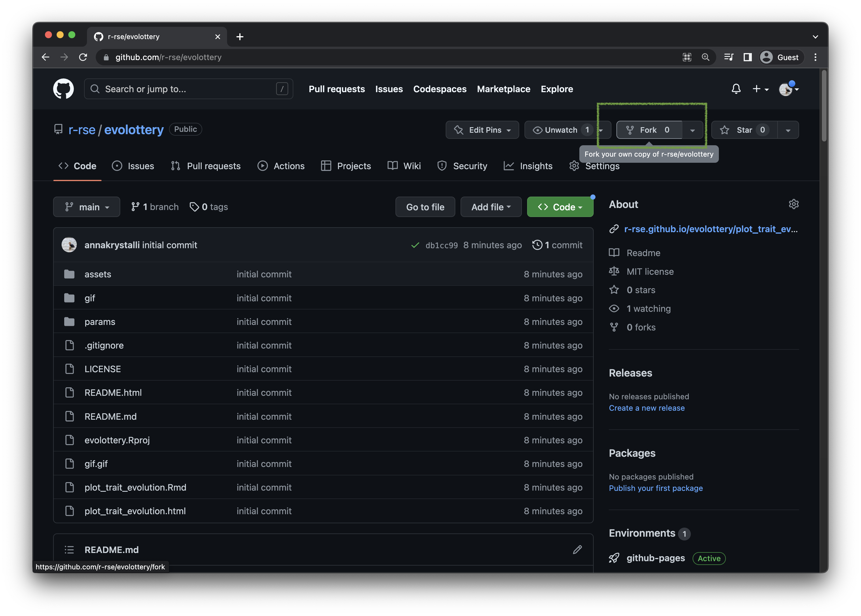Open the assets folder
Image resolution: width=861 pixels, height=616 pixels.
[97, 274]
